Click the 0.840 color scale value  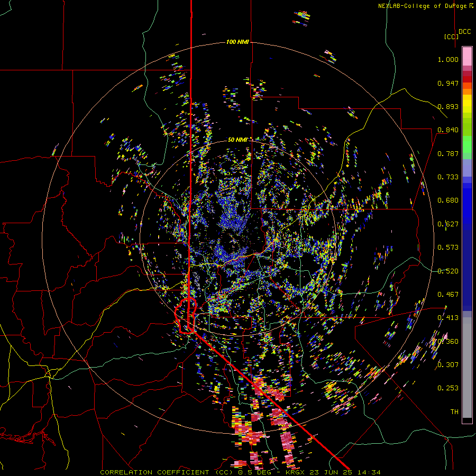pos(448,130)
